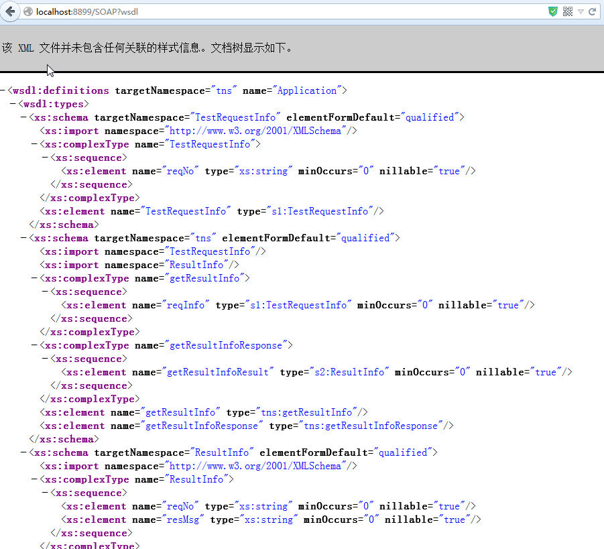Click "tns:getResultInfo" type value

(307, 413)
